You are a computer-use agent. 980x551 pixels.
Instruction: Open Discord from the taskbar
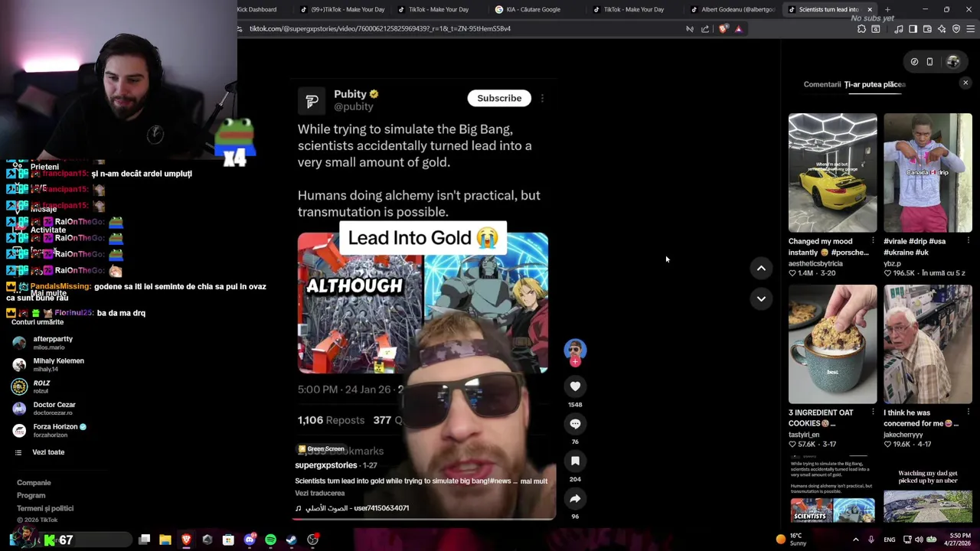pyautogui.click(x=250, y=540)
